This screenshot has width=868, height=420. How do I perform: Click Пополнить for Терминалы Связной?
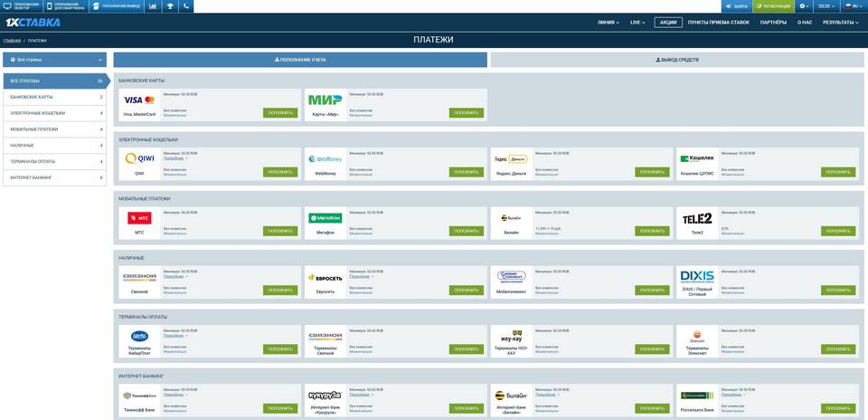tap(467, 349)
